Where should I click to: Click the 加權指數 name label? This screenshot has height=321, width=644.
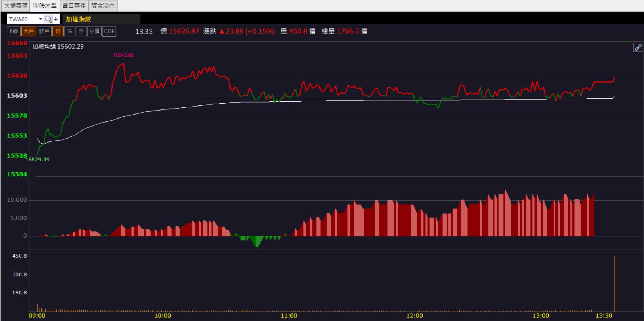[79, 19]
